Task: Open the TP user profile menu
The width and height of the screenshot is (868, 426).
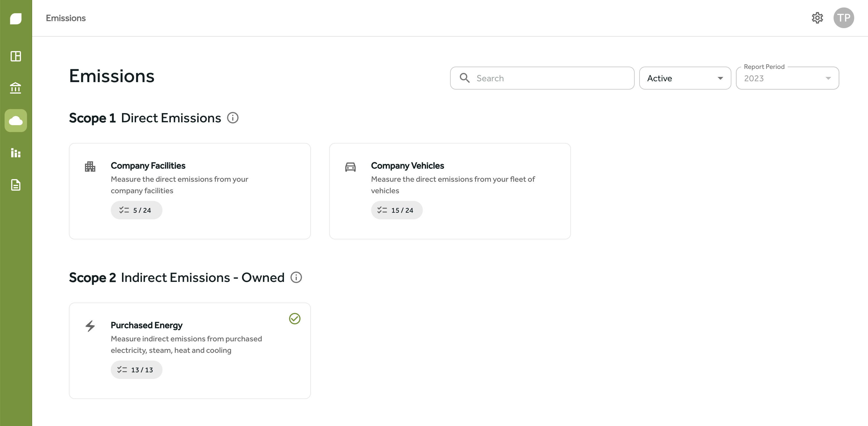Action: (x=844, y=18)
